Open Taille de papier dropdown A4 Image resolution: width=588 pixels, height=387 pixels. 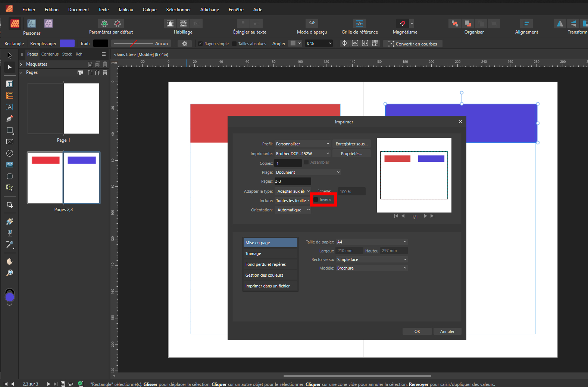pos(372,242)
